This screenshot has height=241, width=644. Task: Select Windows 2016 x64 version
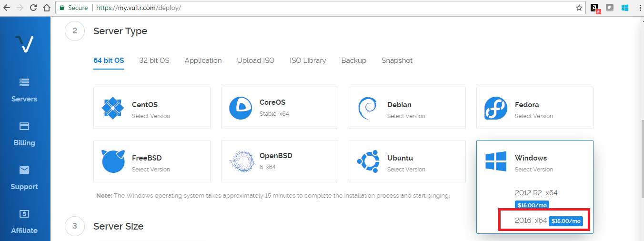[x=544, y=221]
